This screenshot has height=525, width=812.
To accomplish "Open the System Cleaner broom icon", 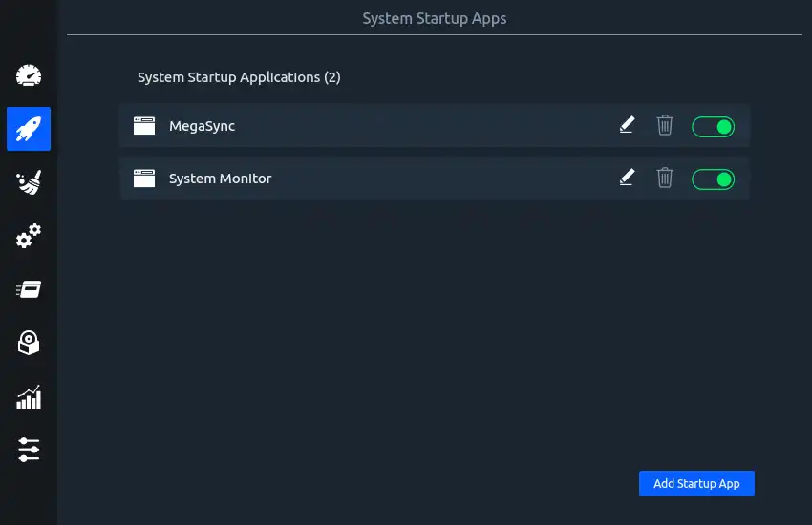I will pos(29,182).
